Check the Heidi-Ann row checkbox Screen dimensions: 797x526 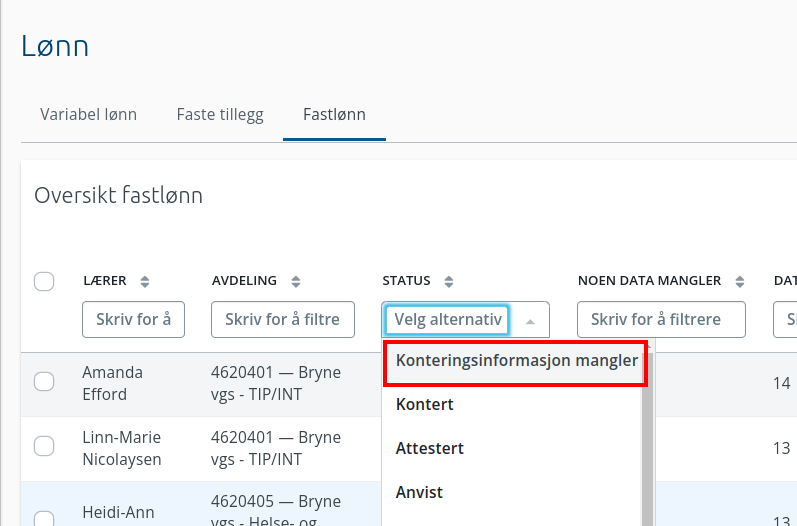click(x=44, y=518)
